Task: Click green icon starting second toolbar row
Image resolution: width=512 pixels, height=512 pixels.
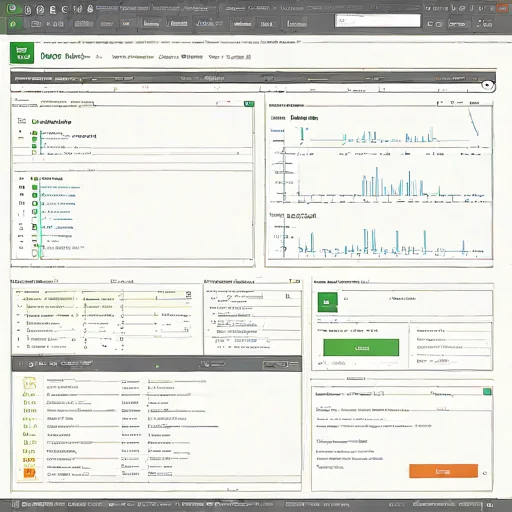Action: click(x=13, y=24)
